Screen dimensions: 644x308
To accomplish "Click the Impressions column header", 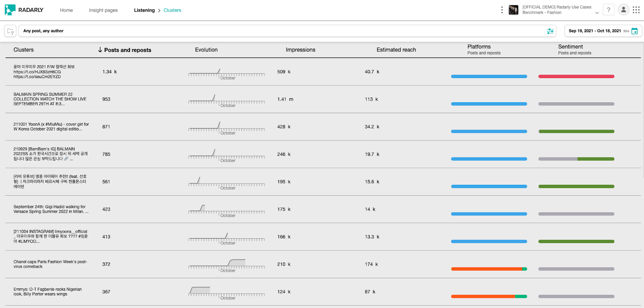I will [x=301, y=50].
